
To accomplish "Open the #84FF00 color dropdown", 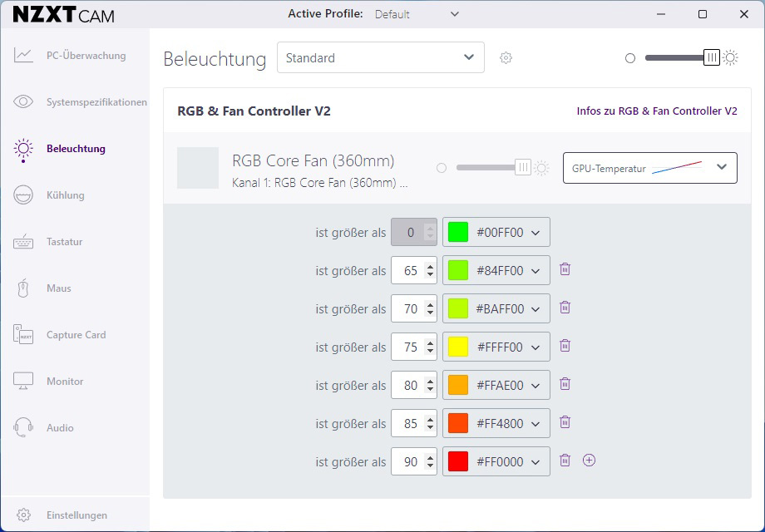I will tap(496, 270).
